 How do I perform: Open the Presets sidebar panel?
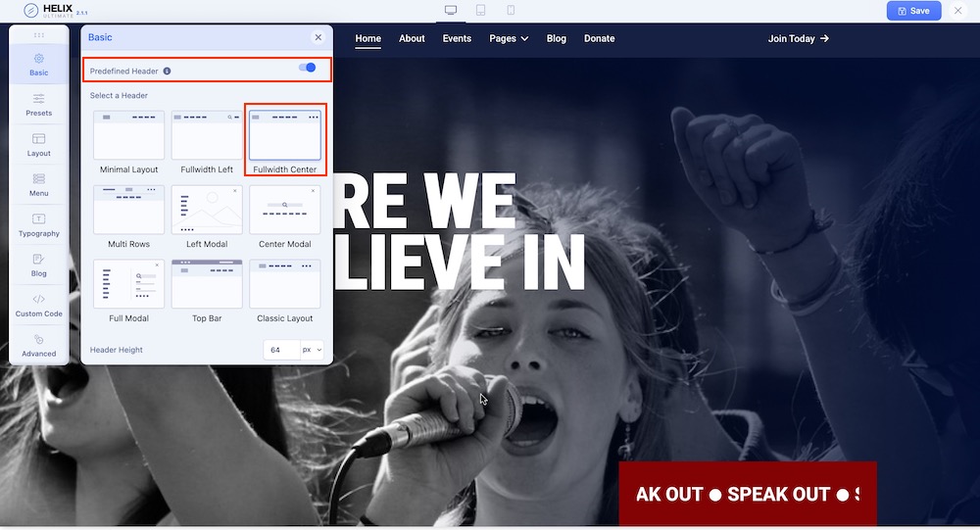coord(38,104)
